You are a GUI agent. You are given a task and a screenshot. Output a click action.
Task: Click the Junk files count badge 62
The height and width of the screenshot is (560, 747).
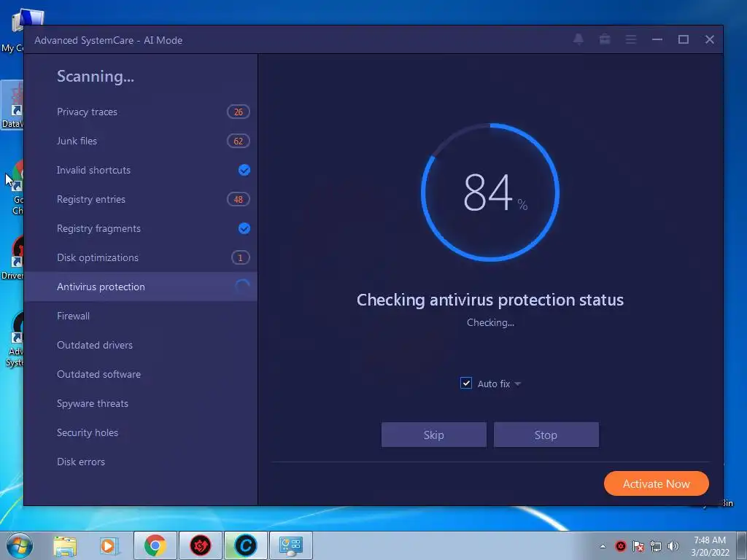[x=239, y=141]
